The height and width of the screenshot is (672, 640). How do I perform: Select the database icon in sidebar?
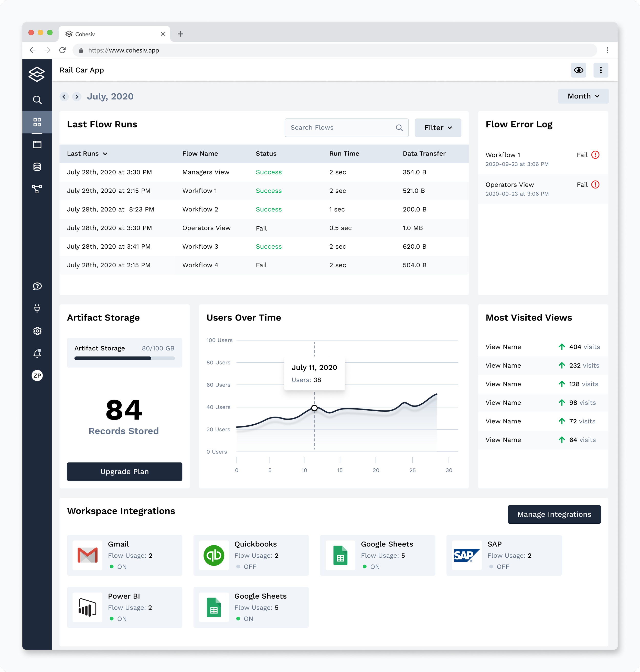pyautogui.click(x=37, y=167)
